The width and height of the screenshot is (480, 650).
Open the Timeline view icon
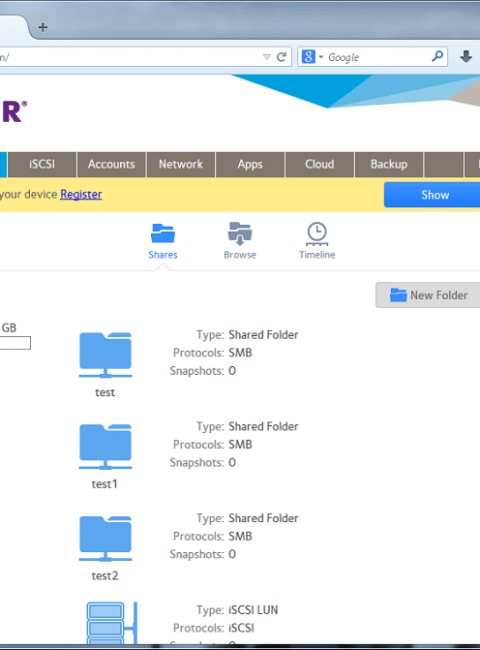[317, 241]
